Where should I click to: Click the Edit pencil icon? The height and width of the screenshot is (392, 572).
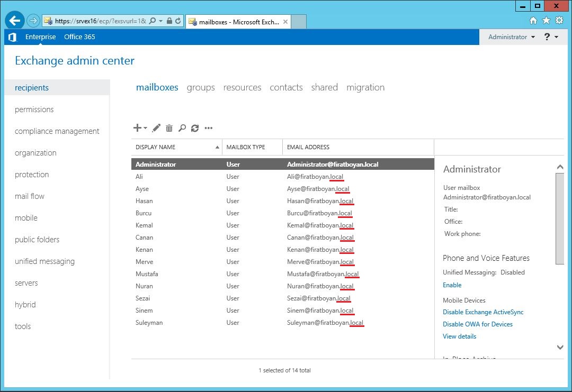click(x=156, y=128)
